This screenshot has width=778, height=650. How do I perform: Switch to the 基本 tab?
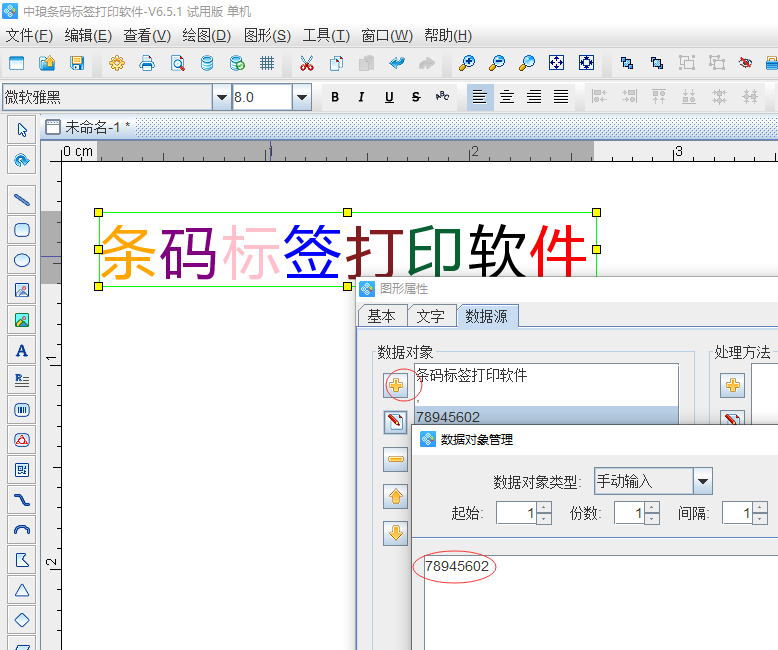pos(382,316)
